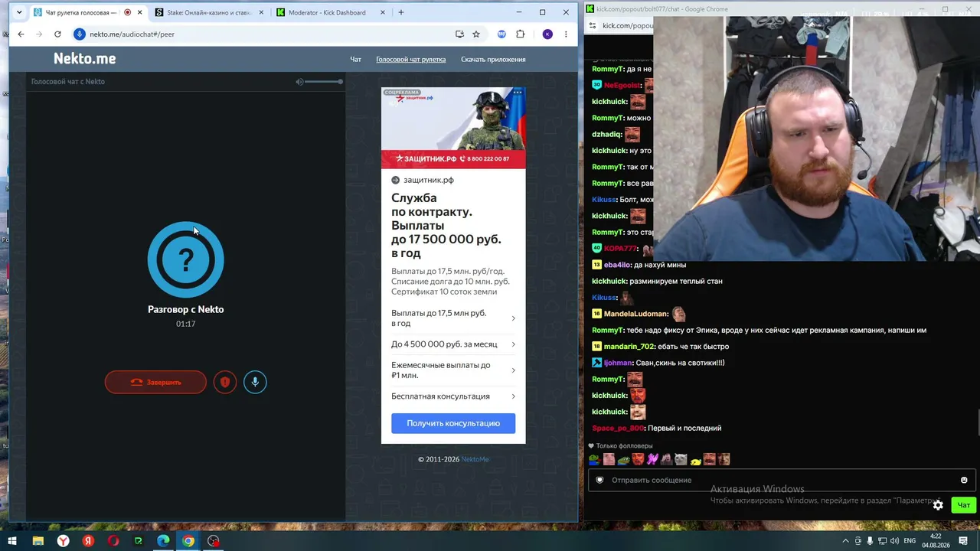Open a new browser tab

pyautogui.click(x=400, y=12)
